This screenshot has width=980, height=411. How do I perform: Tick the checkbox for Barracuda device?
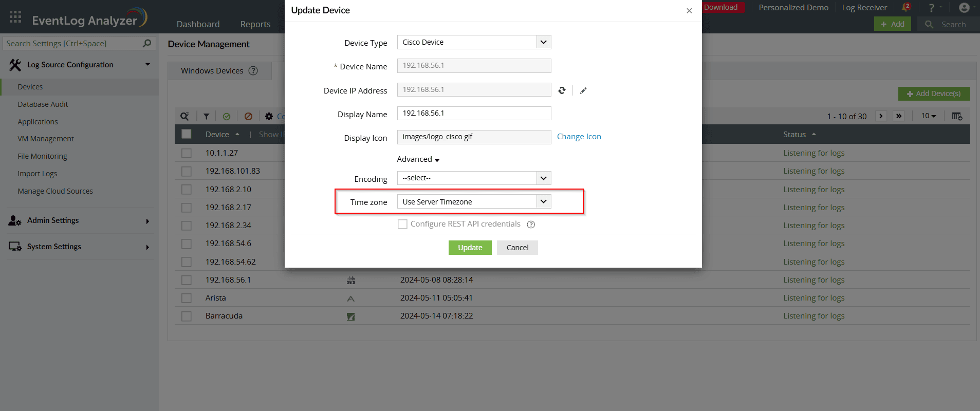187,316
